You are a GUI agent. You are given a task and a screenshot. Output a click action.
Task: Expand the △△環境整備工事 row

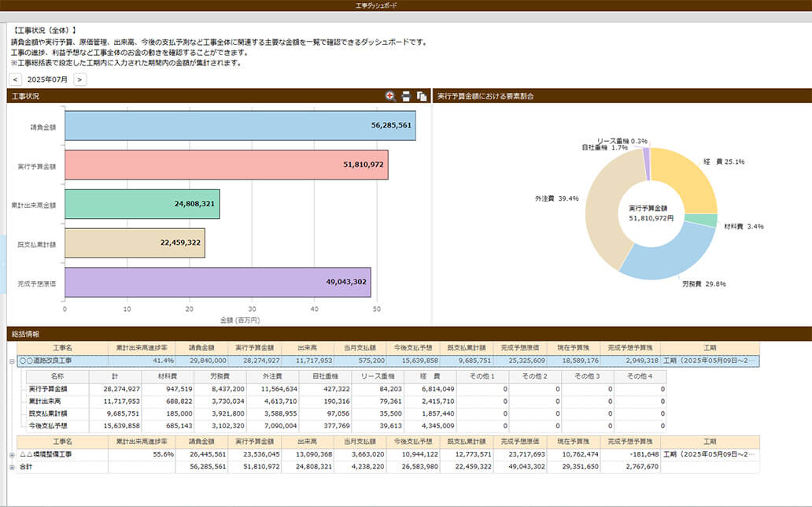tap(11, 454)
